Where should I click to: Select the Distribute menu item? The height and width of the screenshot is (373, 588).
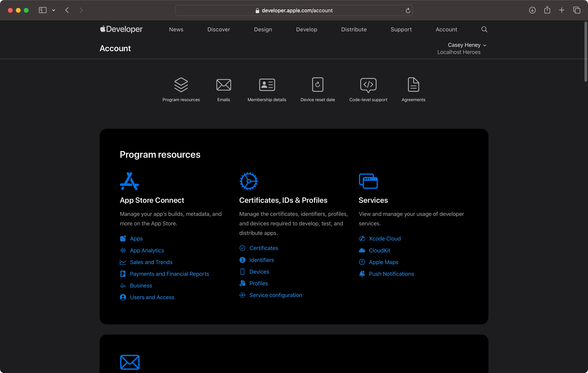pos(354,29)
